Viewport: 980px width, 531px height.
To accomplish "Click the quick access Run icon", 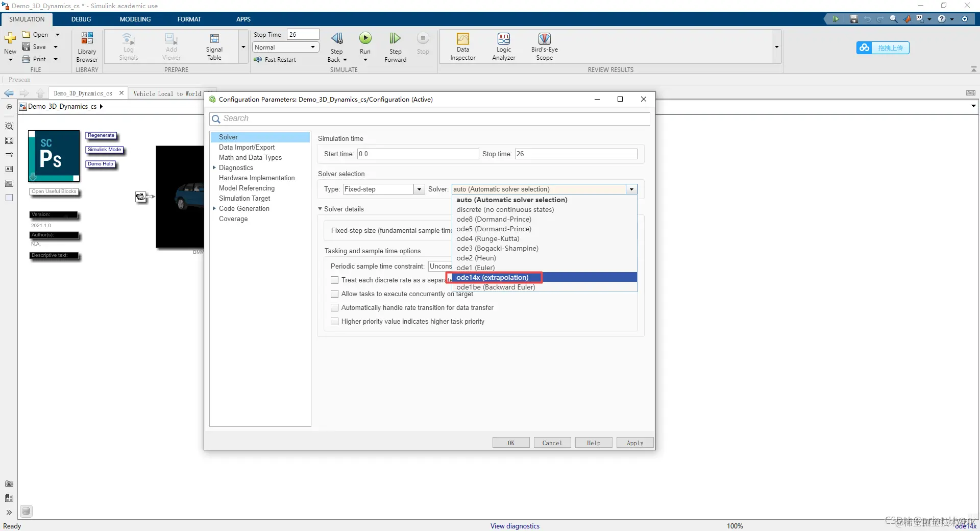I will [x=836, y=19].
